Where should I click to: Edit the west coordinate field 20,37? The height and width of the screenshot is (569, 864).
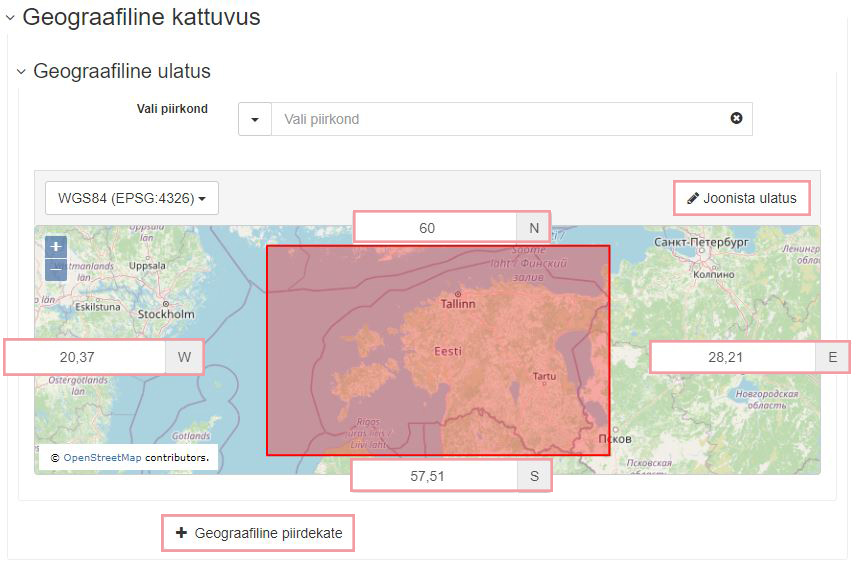(x=85, y=357)
